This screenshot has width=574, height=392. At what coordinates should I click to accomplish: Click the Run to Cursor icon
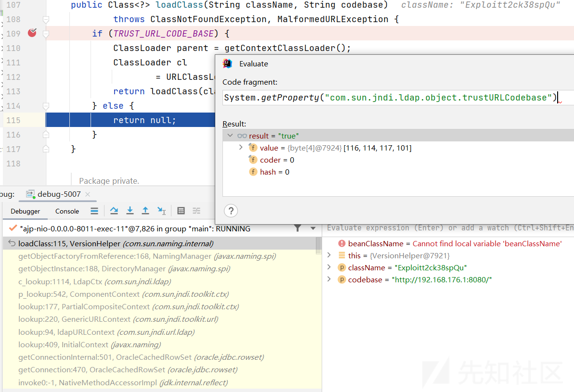(x=161, y=211)
